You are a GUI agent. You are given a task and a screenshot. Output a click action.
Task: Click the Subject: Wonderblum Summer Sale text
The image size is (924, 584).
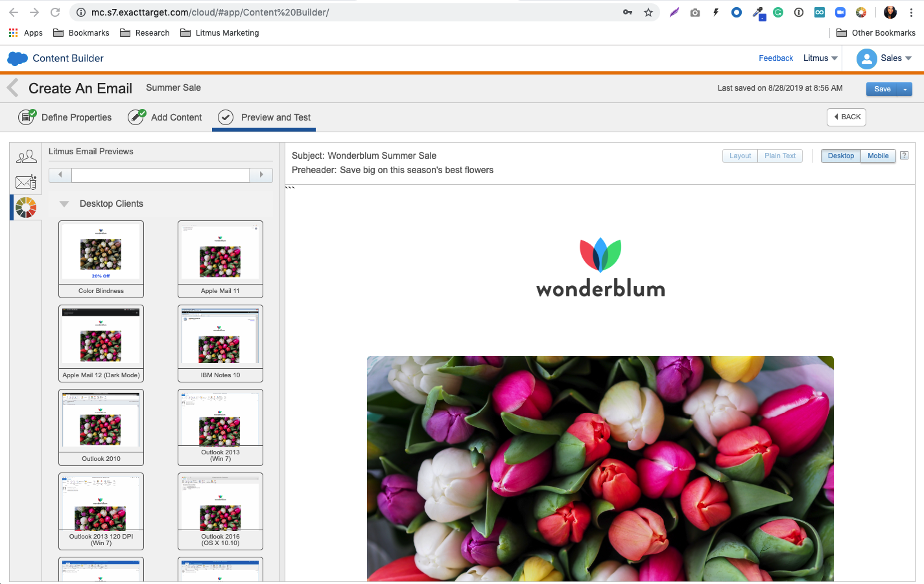click(x=364, y=156)
